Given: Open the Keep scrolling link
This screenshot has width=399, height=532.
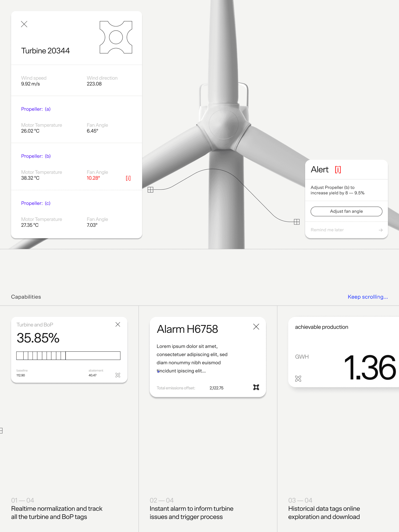Looking at the screenshot, I should [x=368, y=297].
